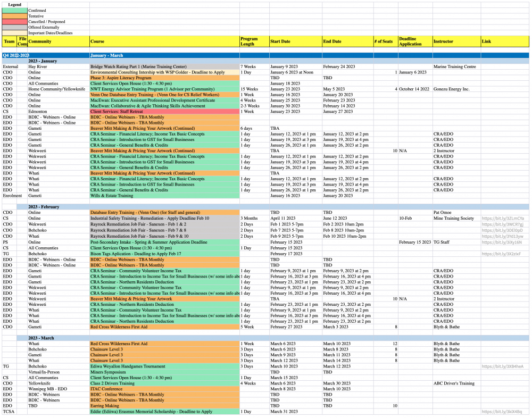Image resolution: width=532 pixels, height=418 pixels.
Task: Click the "January - March" quarter banner cell
Action: 164,55
